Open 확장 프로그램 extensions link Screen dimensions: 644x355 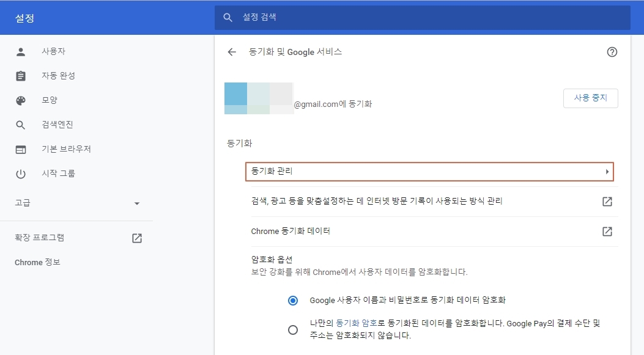[x=39, y=238]
